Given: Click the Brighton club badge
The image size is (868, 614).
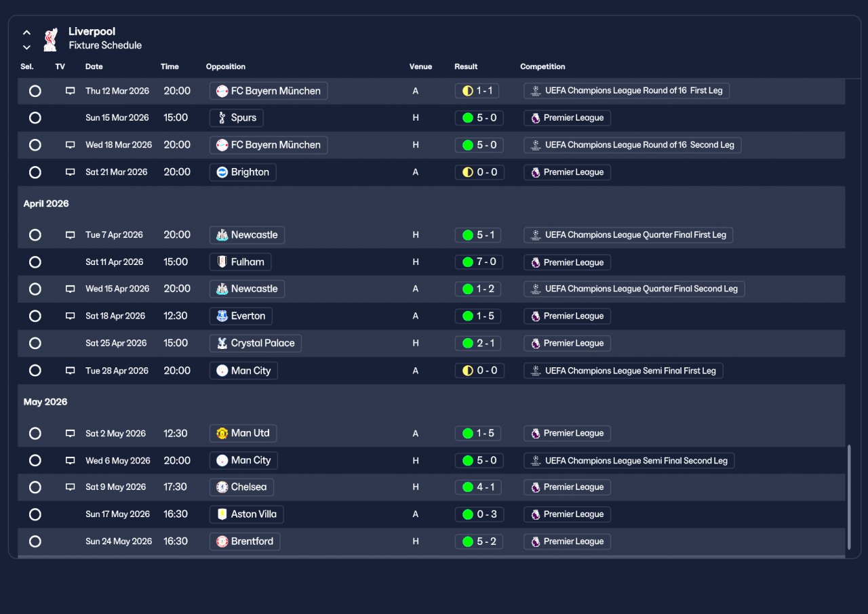Looking at the screenshot, I should point(222,172).
